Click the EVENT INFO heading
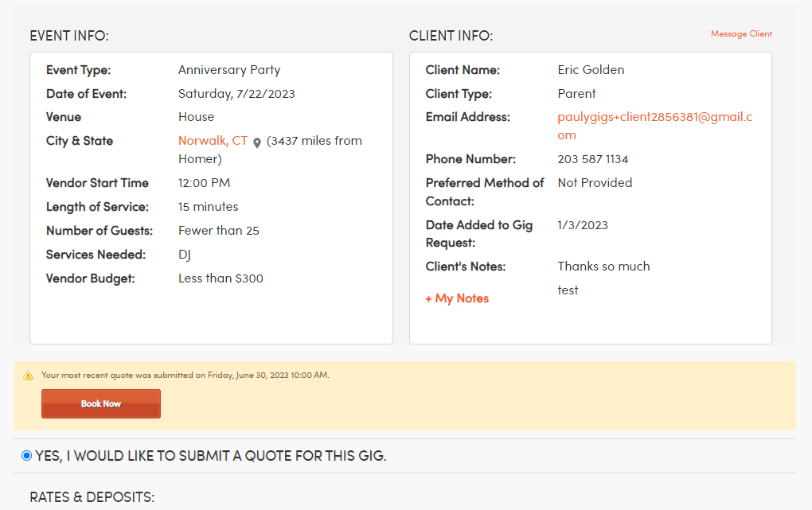 coord(69,36)
